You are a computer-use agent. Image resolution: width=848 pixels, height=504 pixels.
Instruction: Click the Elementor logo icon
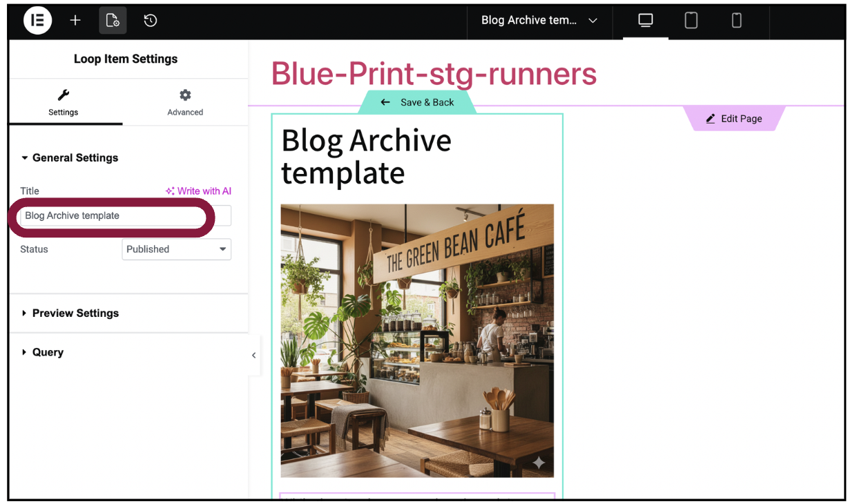click(x=38, y=21)
